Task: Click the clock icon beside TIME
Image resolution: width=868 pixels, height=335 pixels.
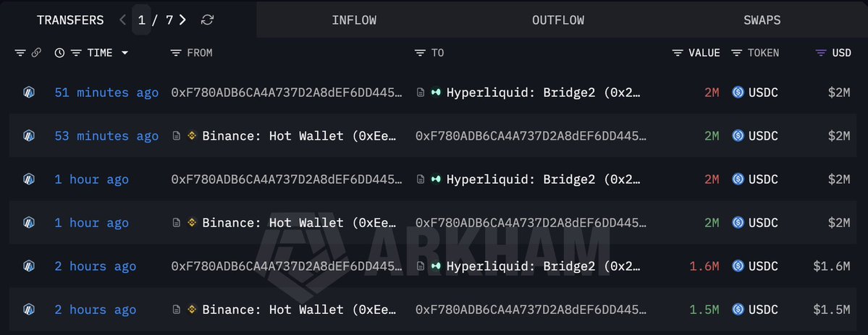Action: click(x=59, y=53)
